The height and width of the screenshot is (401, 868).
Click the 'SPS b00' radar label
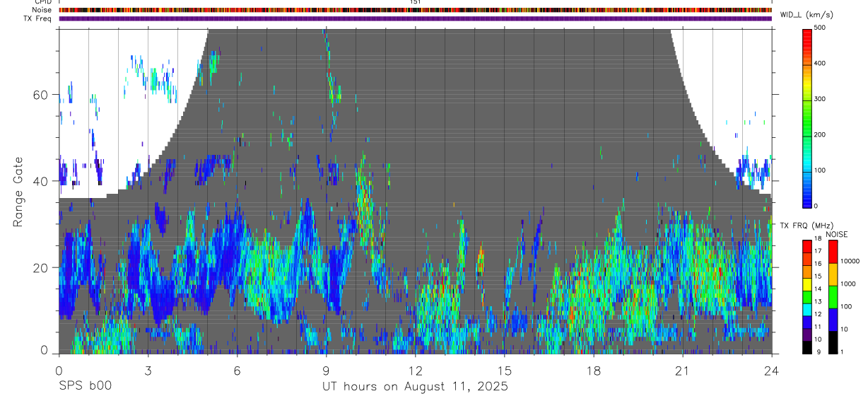click(85, 387)
